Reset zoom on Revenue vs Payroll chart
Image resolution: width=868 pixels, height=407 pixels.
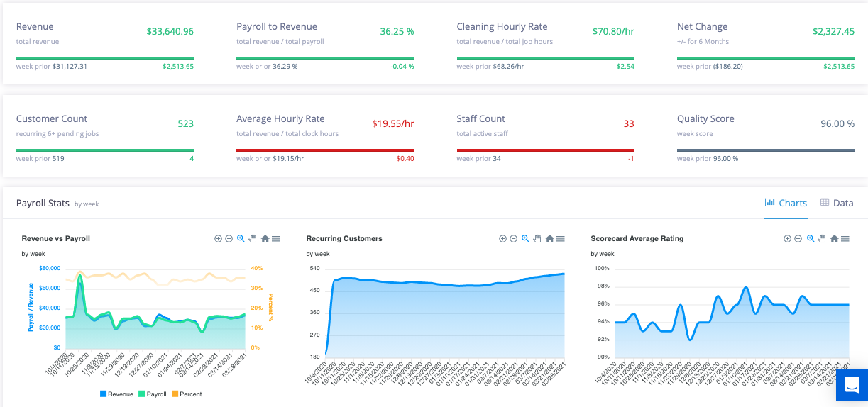click(x=265, y=239)
